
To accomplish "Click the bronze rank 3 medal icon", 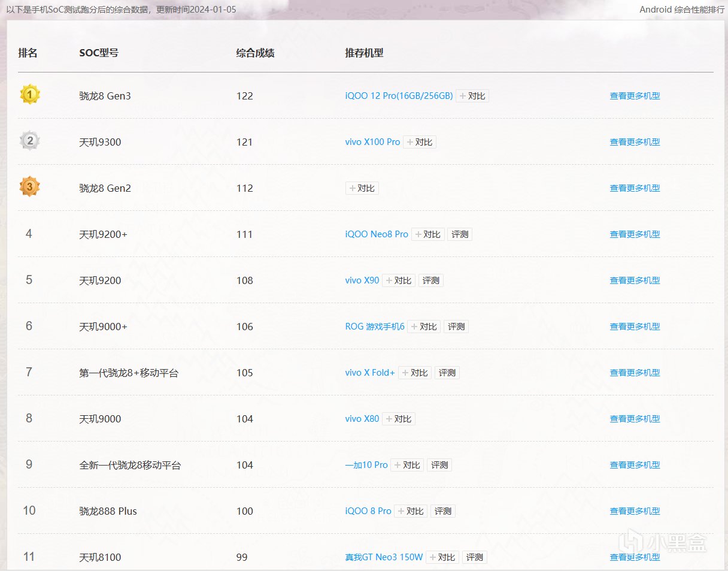I will pyautogui.click(x=29, y=187).
